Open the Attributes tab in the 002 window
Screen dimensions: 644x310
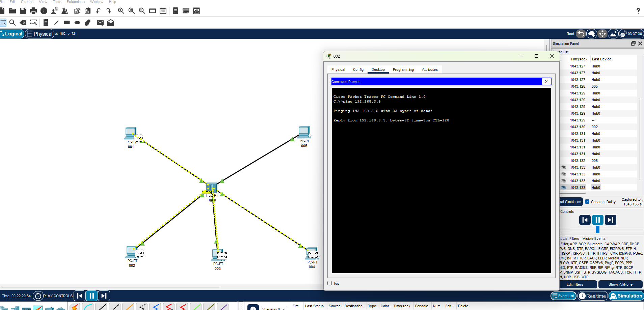(430, 69)
